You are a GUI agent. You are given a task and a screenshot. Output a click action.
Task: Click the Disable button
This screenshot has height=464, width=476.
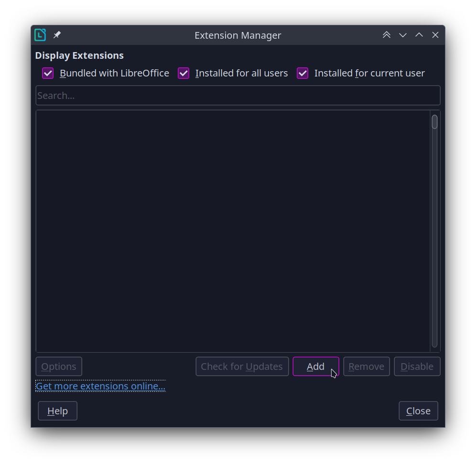[x=417, y=367]
